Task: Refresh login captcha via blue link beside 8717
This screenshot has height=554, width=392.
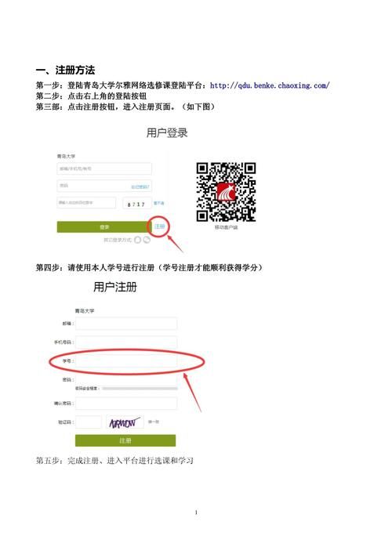Action: (158, 203)
